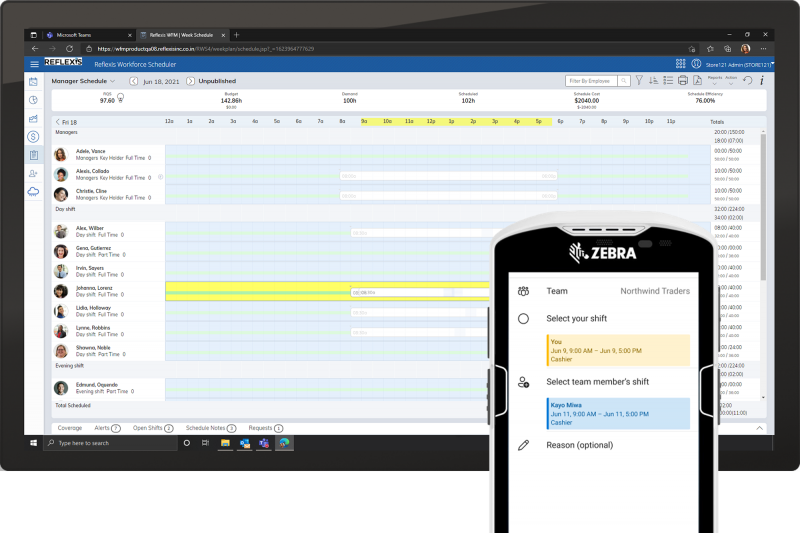Open the Store121 Admin user dropdown

pyautogui.click(x=739, y=65)
